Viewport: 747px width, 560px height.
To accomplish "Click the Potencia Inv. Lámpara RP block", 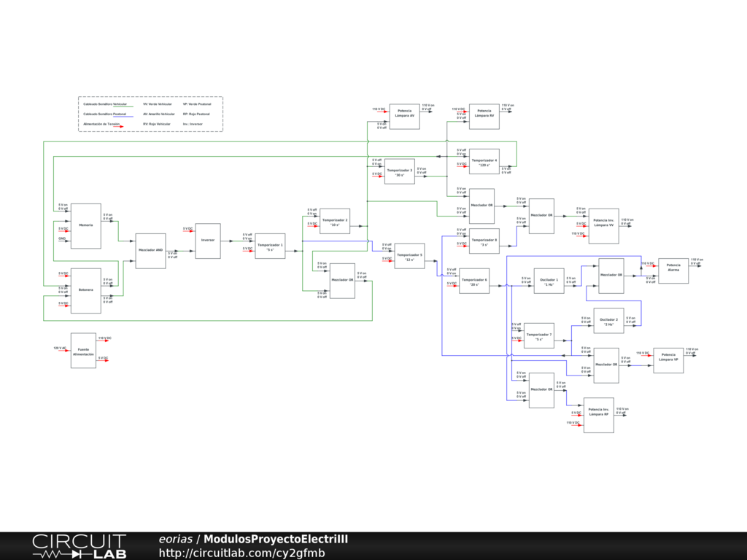I will pos(598,415).
